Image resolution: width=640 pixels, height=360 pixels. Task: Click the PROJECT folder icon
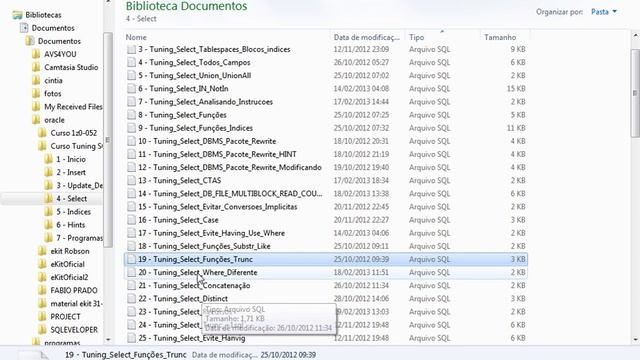pos(42,317)
